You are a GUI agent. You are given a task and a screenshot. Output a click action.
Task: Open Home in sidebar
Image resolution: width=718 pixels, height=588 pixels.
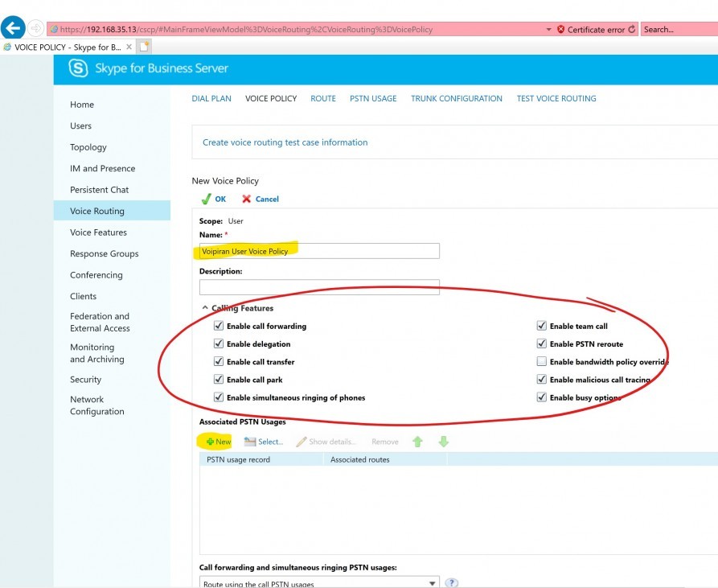point(82,105)
